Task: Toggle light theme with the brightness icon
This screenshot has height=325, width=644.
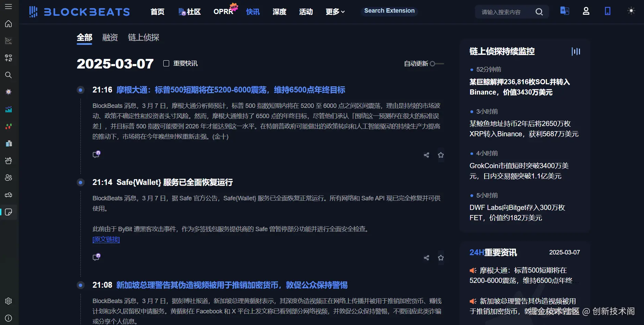Action: [x=632, y=11]
